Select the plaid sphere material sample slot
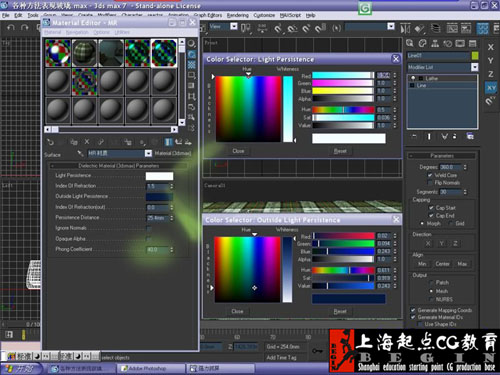 pyautogui.click(x=84, y=53)
